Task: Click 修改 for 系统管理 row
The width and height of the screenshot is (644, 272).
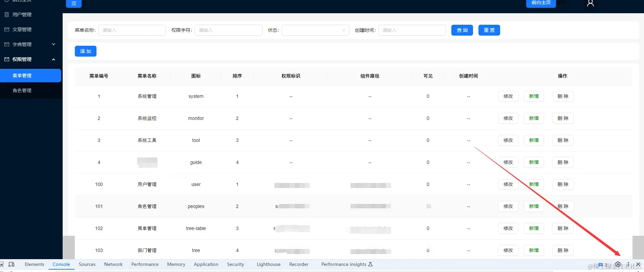Action: pos(508,96)
